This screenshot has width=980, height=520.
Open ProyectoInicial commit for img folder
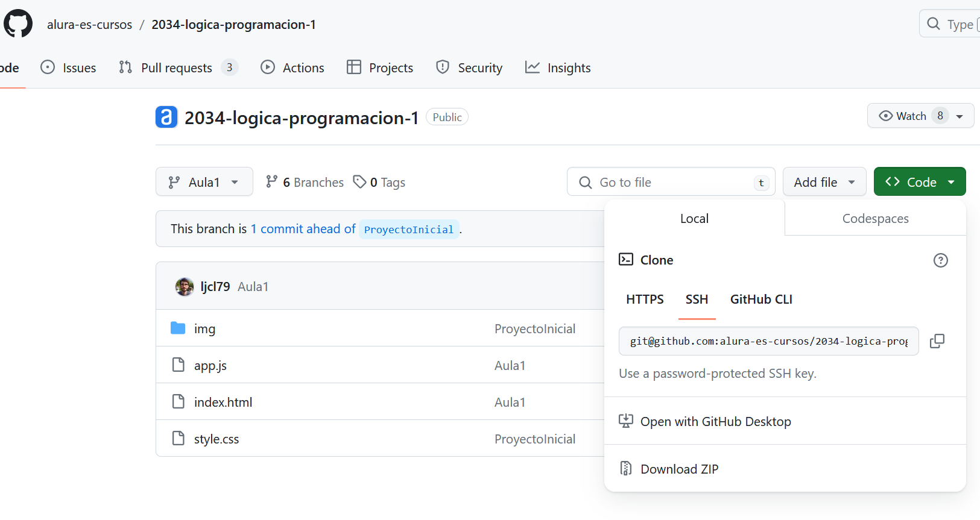coord(535,328)
